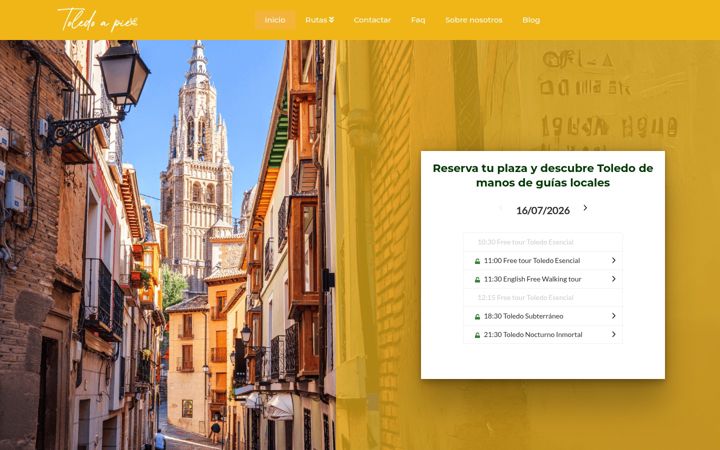Click chevron on 11:30 English tour row
Image resolution: width=720 pixels, height=450 pixels.
613,279
